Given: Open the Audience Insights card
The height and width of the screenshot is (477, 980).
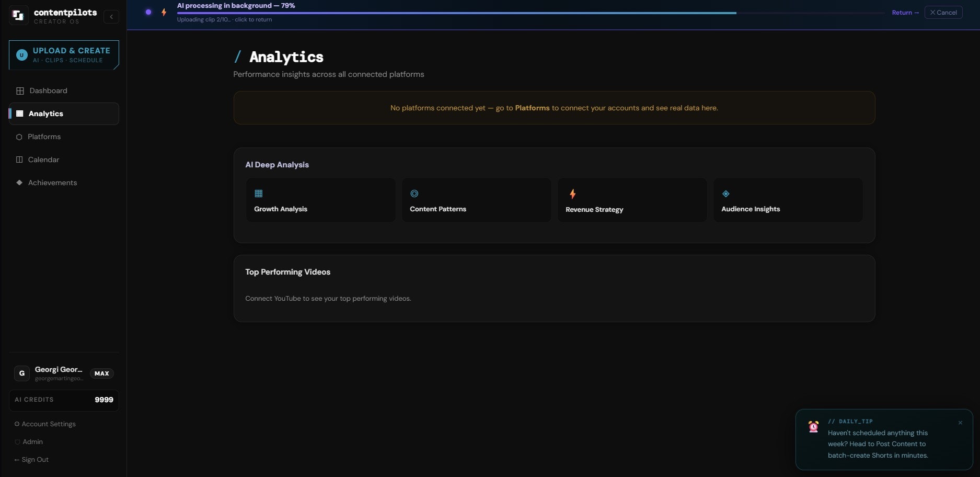Looking at the screenshot, I should point(788,200).
